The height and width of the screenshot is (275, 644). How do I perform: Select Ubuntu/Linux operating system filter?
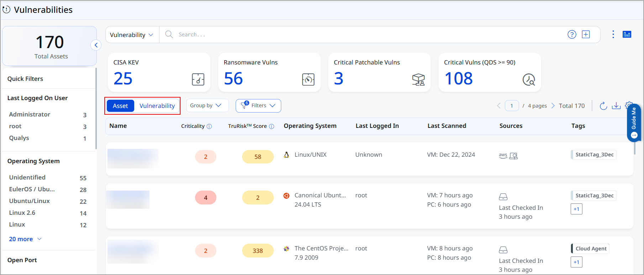(x=48, y=201)
